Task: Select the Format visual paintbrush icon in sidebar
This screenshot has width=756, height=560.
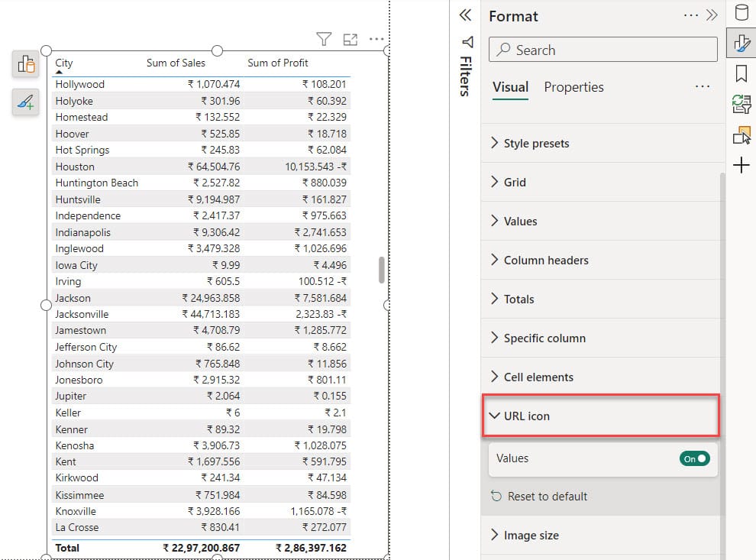Action: [x=741, y=44]
